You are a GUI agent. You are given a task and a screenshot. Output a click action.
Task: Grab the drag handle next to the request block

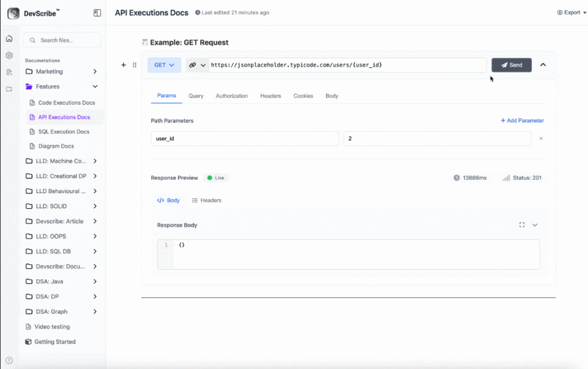pyautogui.click(x=134, y=65)
